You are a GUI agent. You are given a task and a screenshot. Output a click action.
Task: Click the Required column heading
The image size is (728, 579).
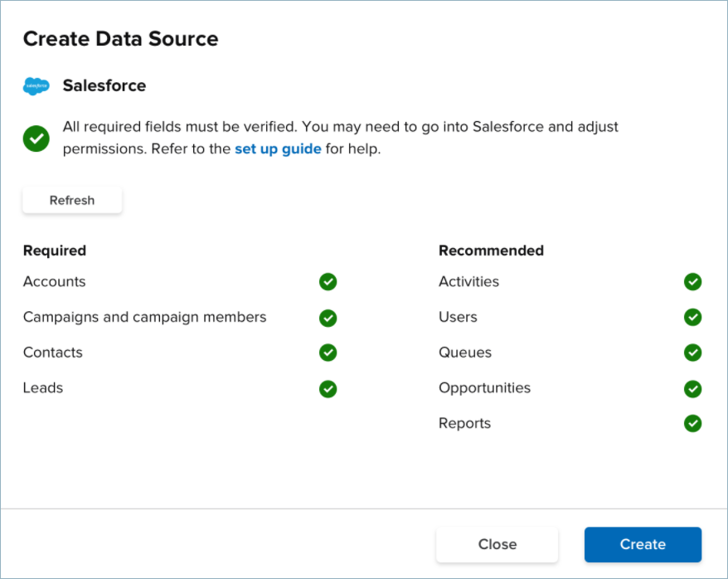tap(55, 251)
